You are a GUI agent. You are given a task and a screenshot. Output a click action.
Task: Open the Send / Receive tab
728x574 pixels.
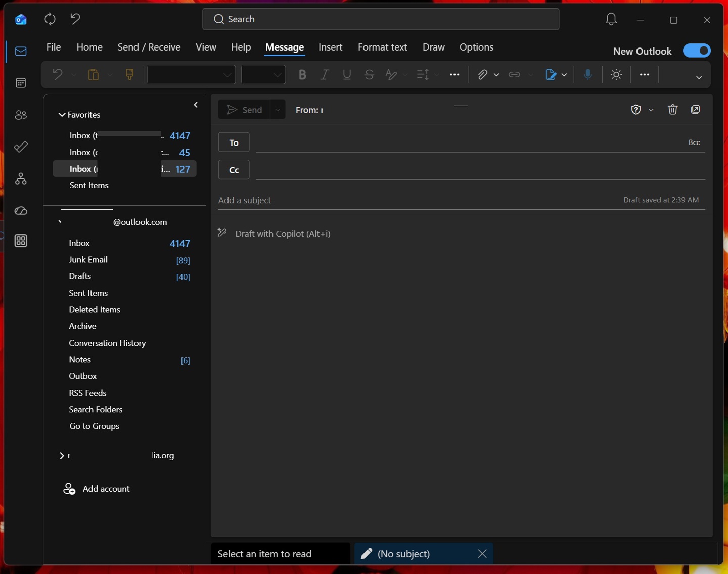(149, 47)
